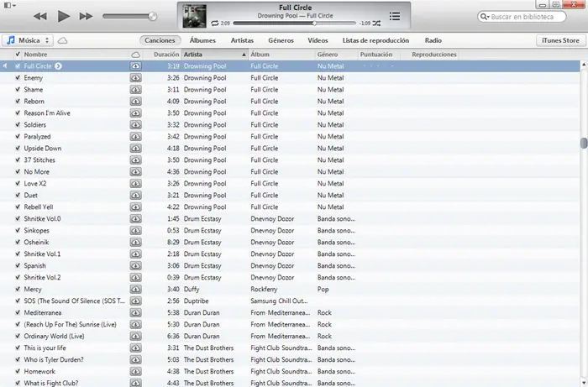Click the speaker now-playing icon in first row

5,66
